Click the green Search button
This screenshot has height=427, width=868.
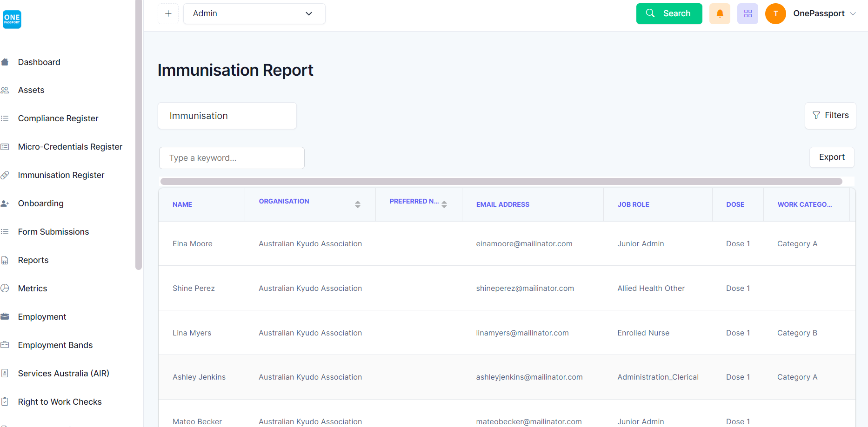(x=669, y=13)
